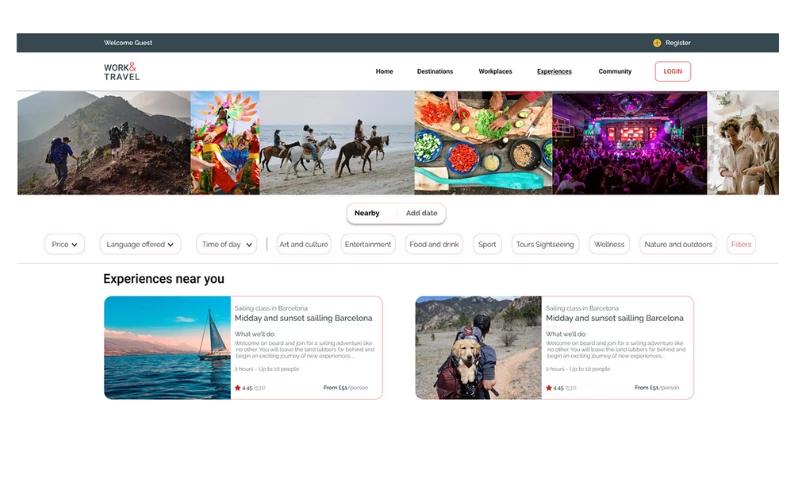The width and height of the screenshot is (800, 480).
Task: Open the sailboat experience thumbnail
Action: tap(167, 347)
